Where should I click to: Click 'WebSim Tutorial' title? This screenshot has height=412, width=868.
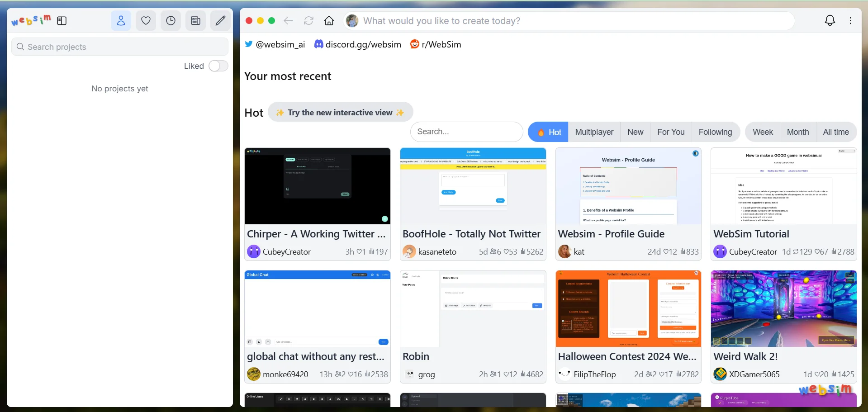[751, 234]
